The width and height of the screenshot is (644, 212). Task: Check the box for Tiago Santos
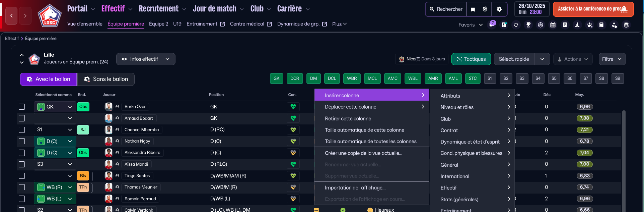[22, 176]
